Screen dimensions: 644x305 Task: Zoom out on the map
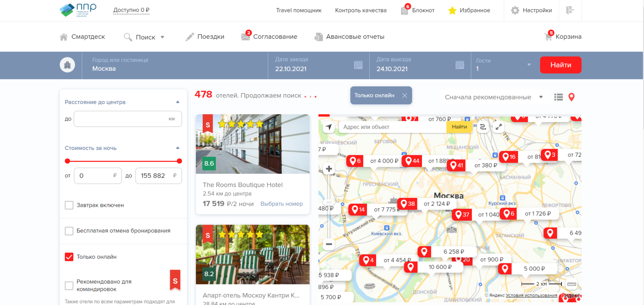(x=329, y=244)
